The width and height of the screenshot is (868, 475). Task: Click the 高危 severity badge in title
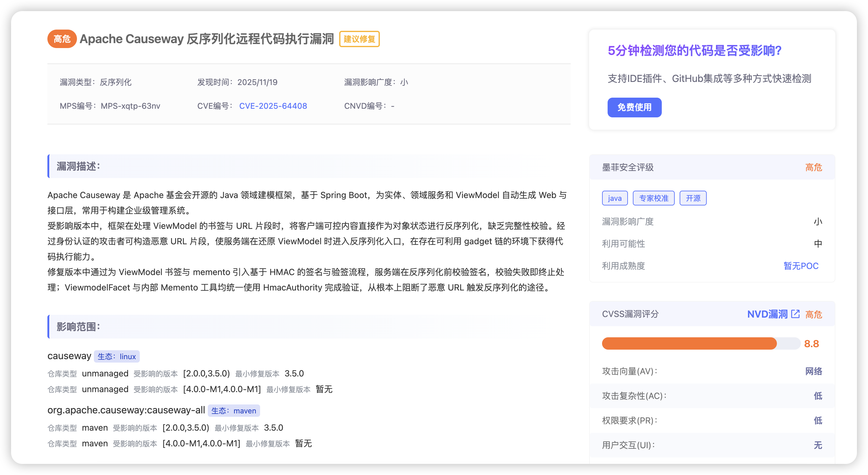[62, 39]
